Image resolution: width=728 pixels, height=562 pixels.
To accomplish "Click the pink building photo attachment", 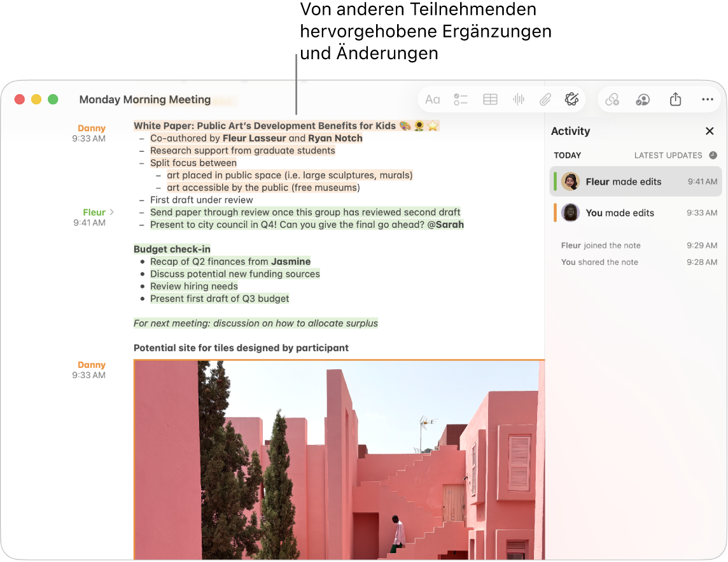I will pos(339,460).
